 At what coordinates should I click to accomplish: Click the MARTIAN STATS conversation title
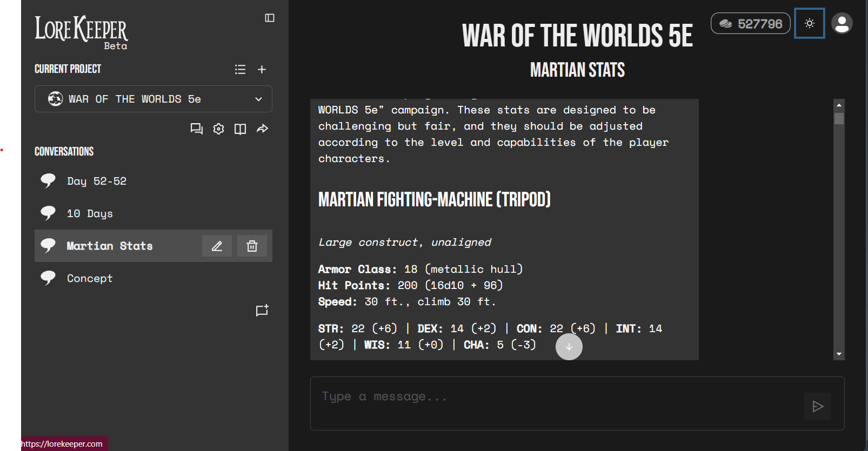click(577, 70)
